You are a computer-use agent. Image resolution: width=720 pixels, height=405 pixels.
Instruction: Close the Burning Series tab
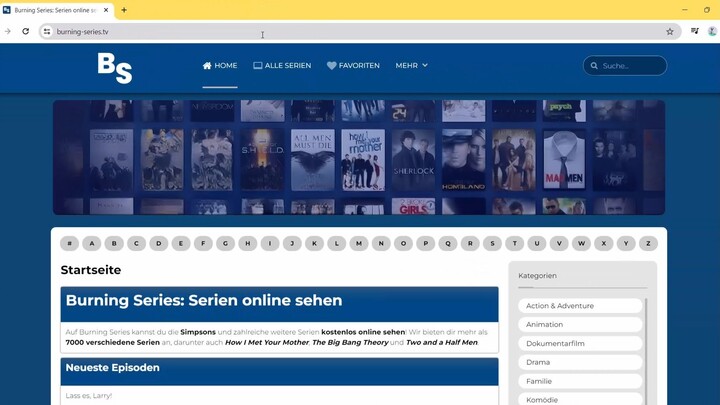click(106, 10)
